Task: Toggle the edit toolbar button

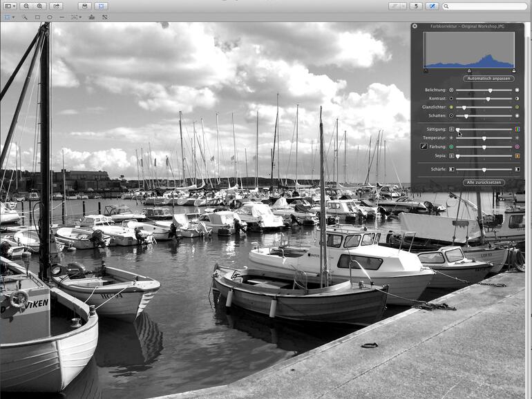Action: [432, 6]
